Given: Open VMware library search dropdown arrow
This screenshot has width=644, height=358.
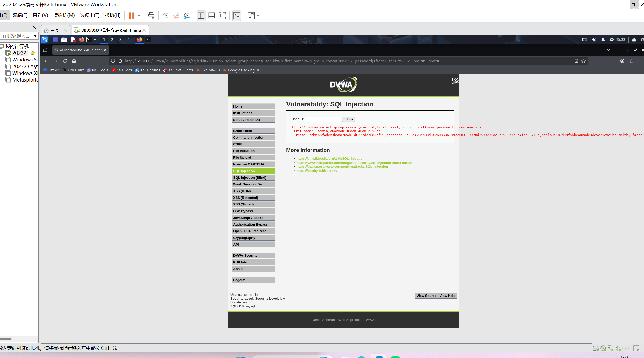Looking at the screenshot, I should [35, 36].
